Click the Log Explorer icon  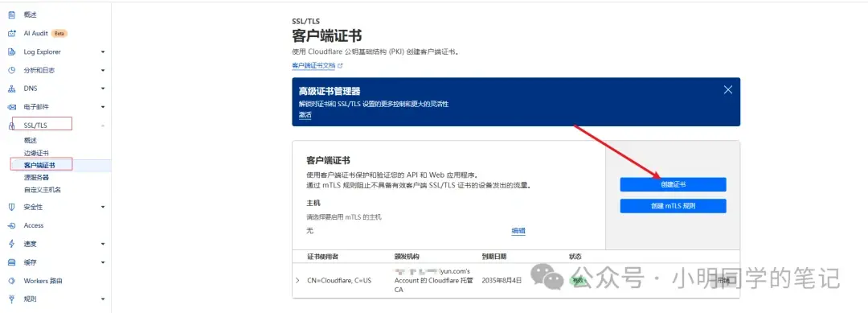(x=11, y=52)
